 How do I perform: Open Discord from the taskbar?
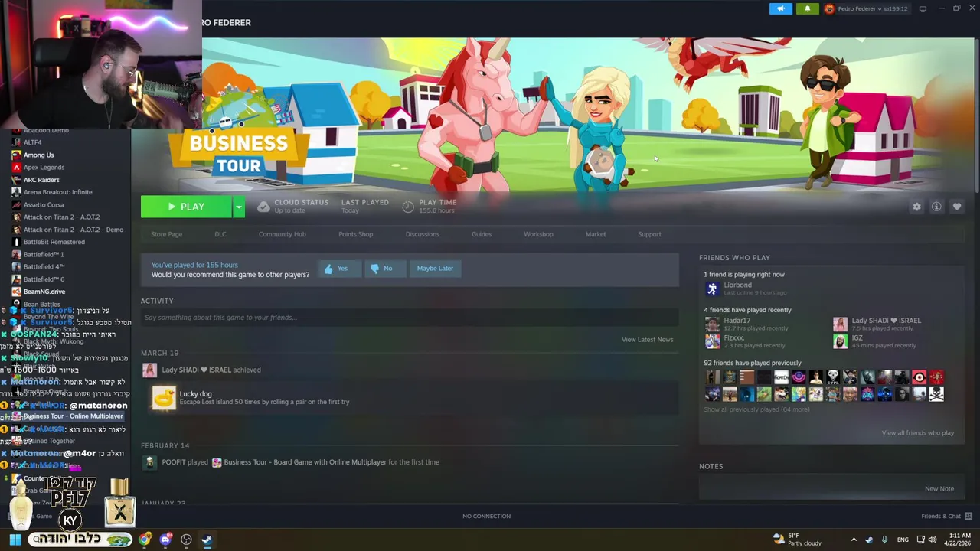point(165,540)
